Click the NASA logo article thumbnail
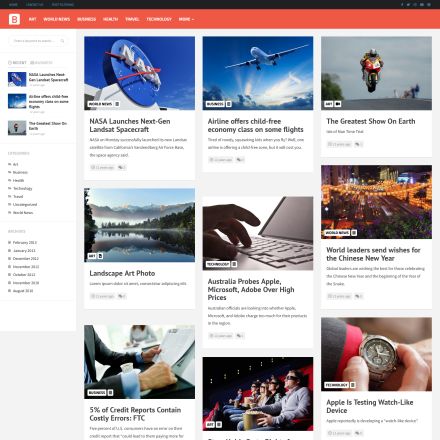440x440 pixels. click(139, 73)
